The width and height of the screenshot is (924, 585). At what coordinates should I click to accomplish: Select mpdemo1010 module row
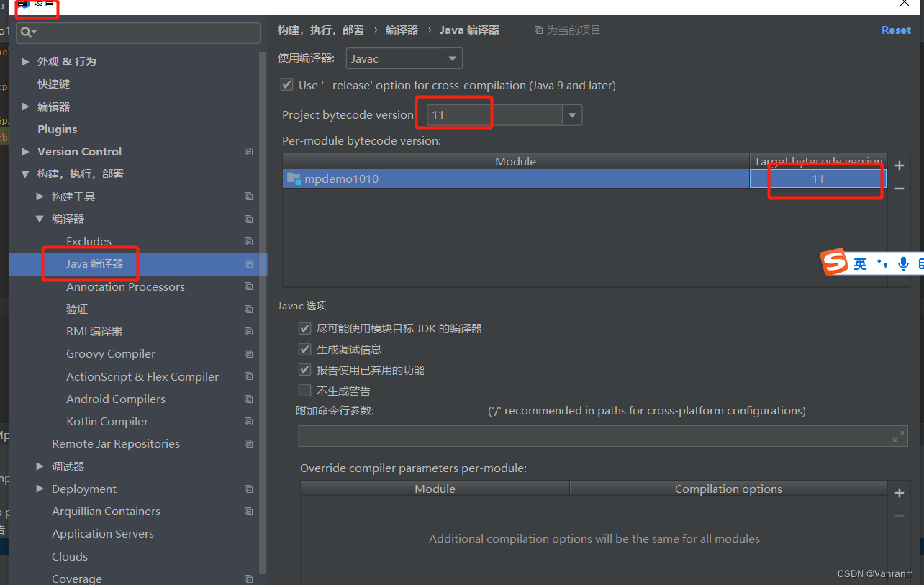coord(584,178)
